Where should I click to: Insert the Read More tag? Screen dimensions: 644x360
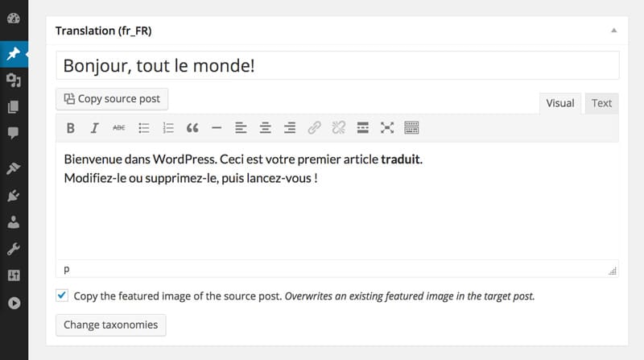363,128
